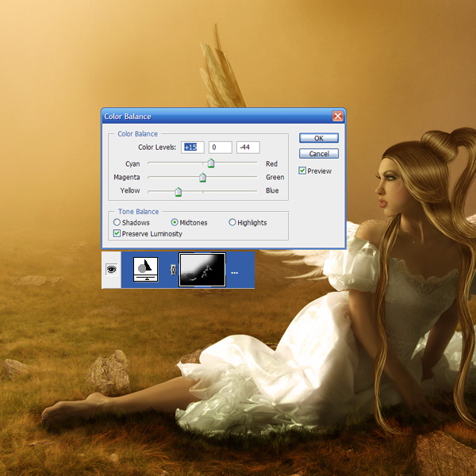
Task: Click the Cancel button
Action: pos(318,154)
